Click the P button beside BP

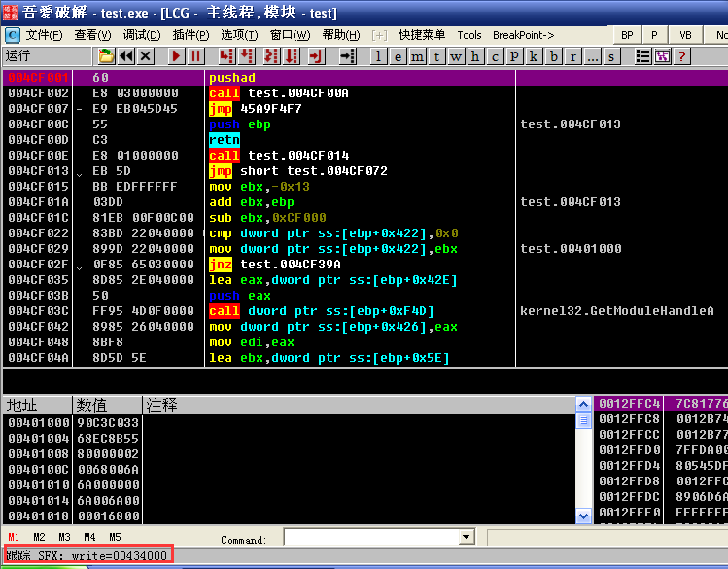pyautogui.click(x=655, y=35)
